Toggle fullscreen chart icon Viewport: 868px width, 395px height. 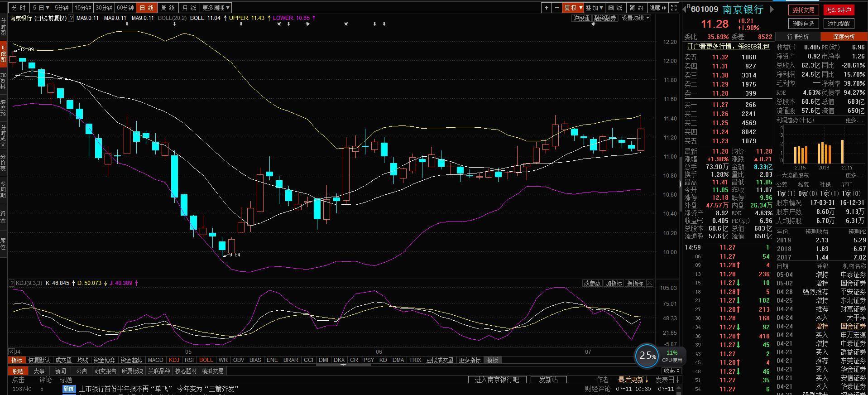pos(674,8)
